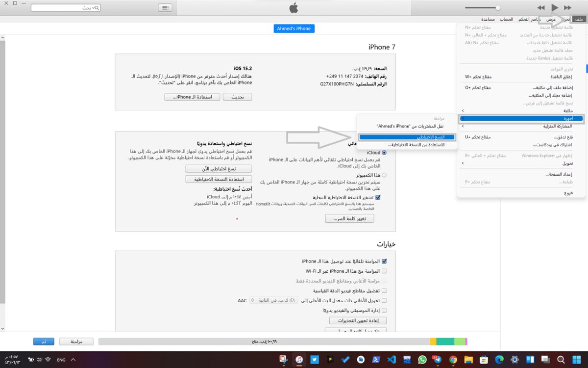The image size is (588, 368).
Task: Select نقل المشتريات من Ahmed's iPhone
Action: 407,126
